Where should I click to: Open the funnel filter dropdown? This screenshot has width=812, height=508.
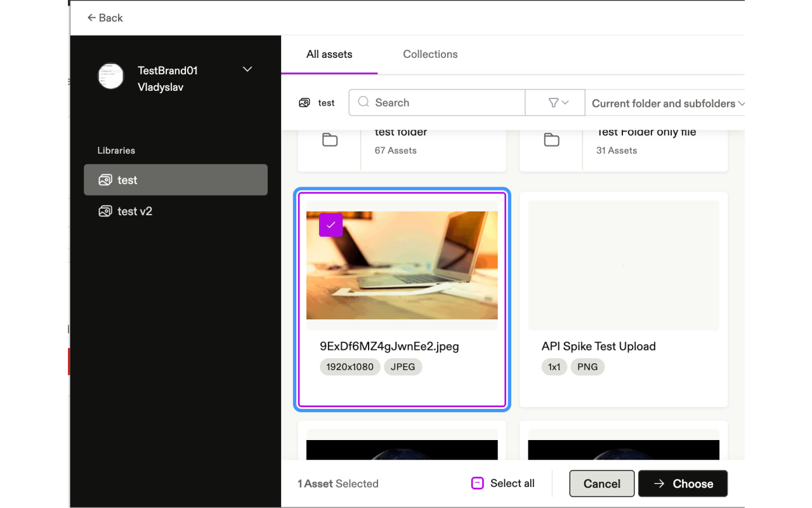[x=555, y=103]
